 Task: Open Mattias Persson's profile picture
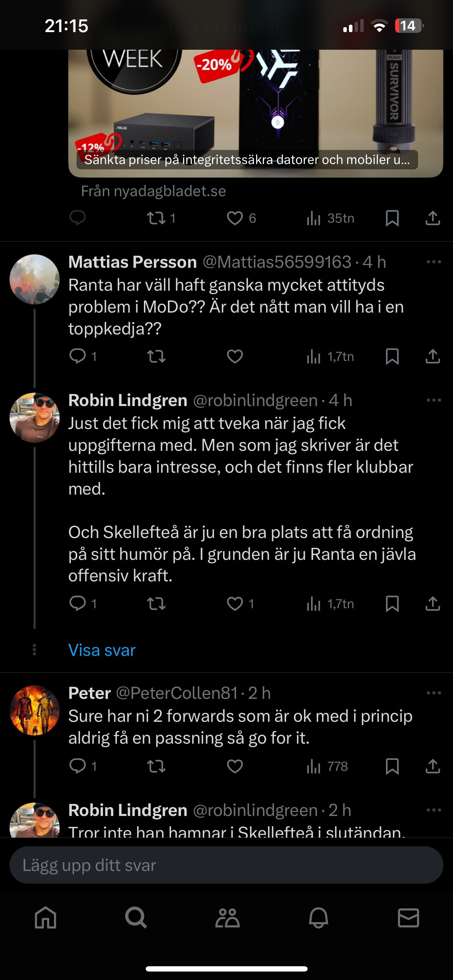coord(35,279)
